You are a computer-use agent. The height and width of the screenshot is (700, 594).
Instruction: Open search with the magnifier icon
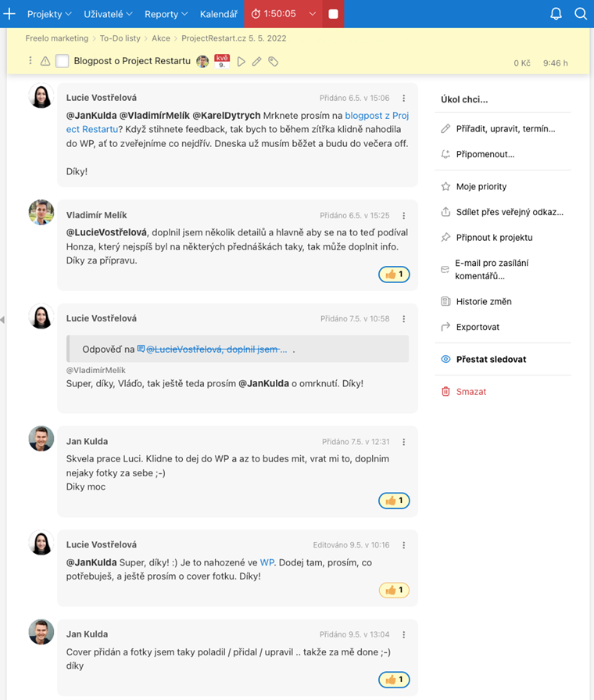[580, 14]
